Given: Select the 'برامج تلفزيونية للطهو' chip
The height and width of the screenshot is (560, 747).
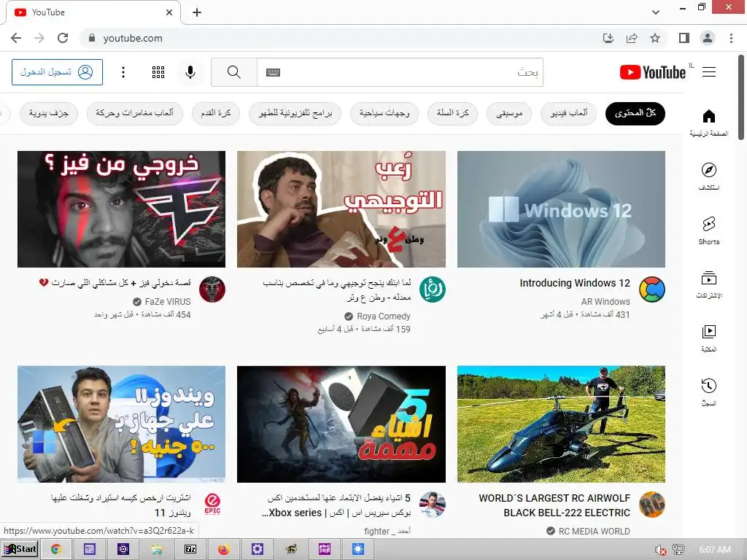Looking at the screenshot, I should click(x=295, y=113).
